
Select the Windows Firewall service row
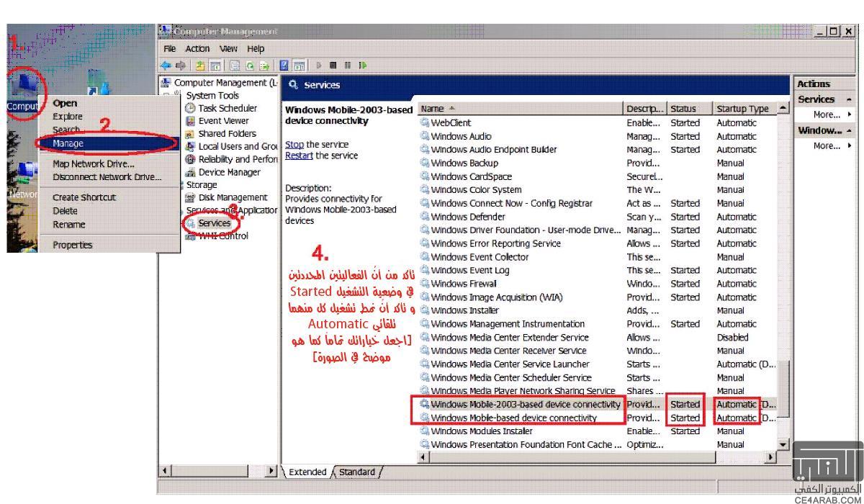tap(598, 284)
